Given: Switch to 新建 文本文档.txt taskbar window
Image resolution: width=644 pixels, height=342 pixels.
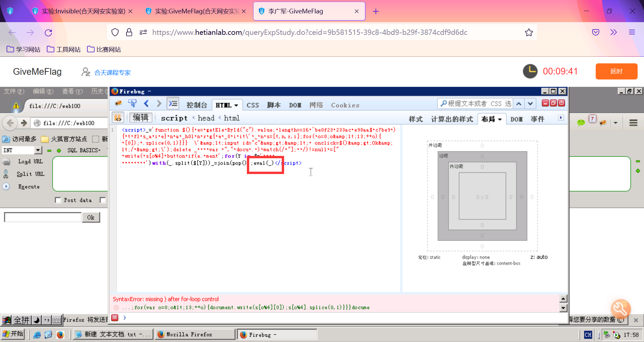Looking at the screenshot, I should point(112,335).
